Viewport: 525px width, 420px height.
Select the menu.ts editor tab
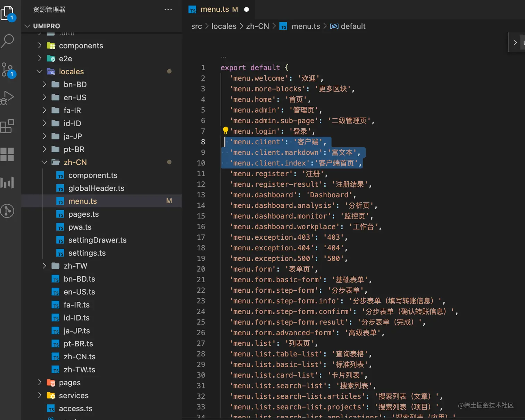click(x=219, y=9)
